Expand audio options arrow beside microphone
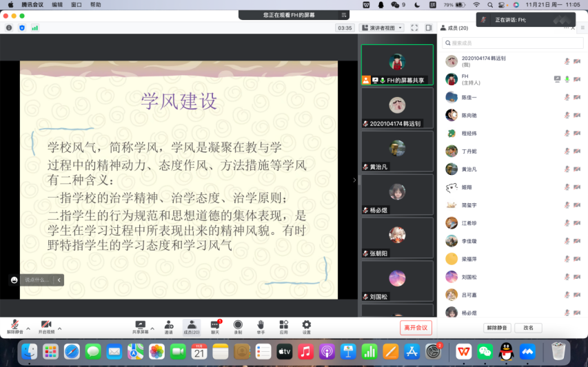The width and height of the screenshot is (588, 367). pos(28,328)
